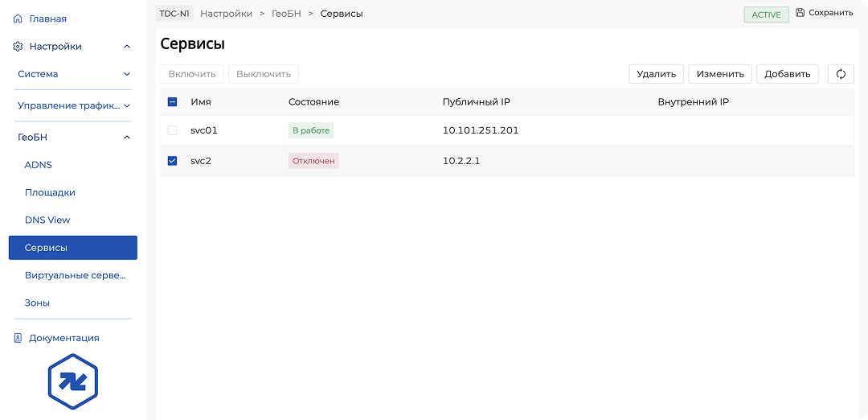Click the Изменить button
This screenshot has height=420, width=868.
[x=720, y=74]
